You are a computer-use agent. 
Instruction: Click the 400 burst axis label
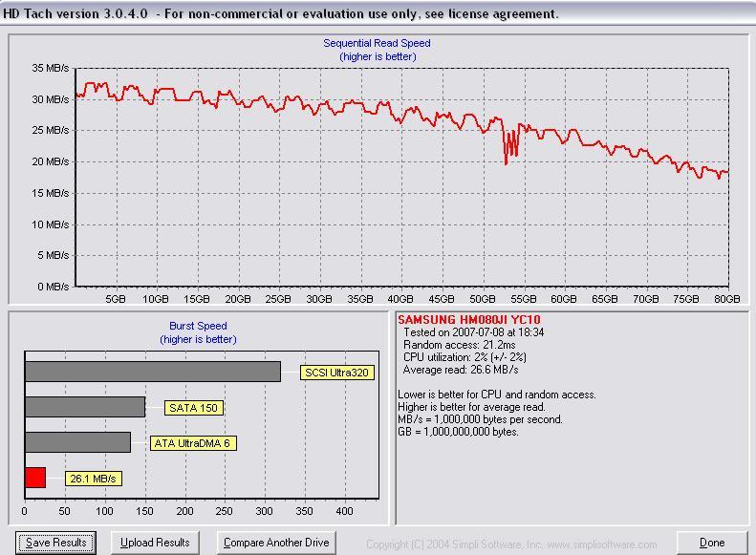point(344,512)
